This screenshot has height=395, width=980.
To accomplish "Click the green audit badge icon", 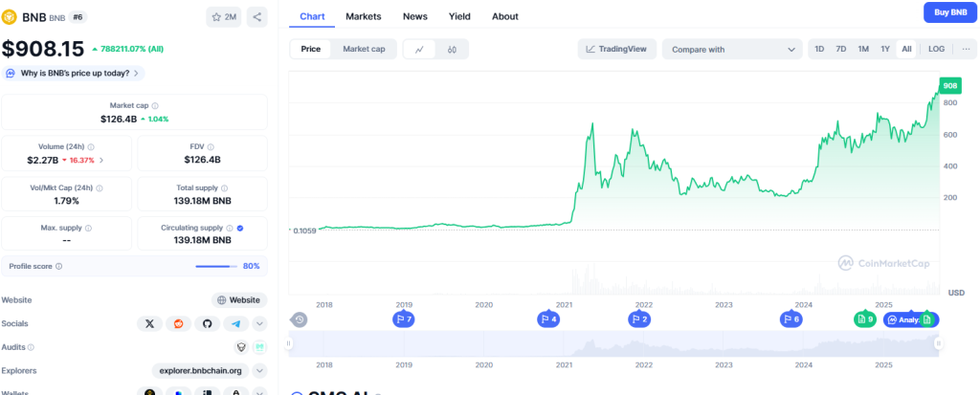I will (258, 347).
